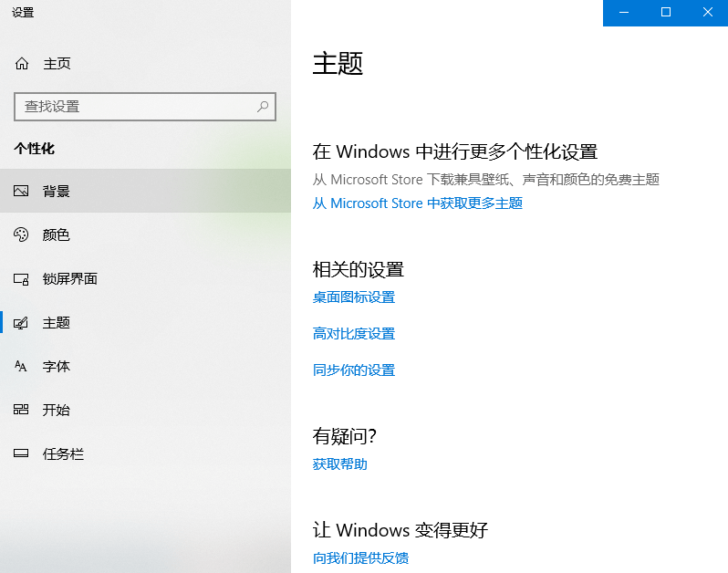Click the description 从 Microsoft Store 下载兼具壁纸

click(x=486, y=180)
